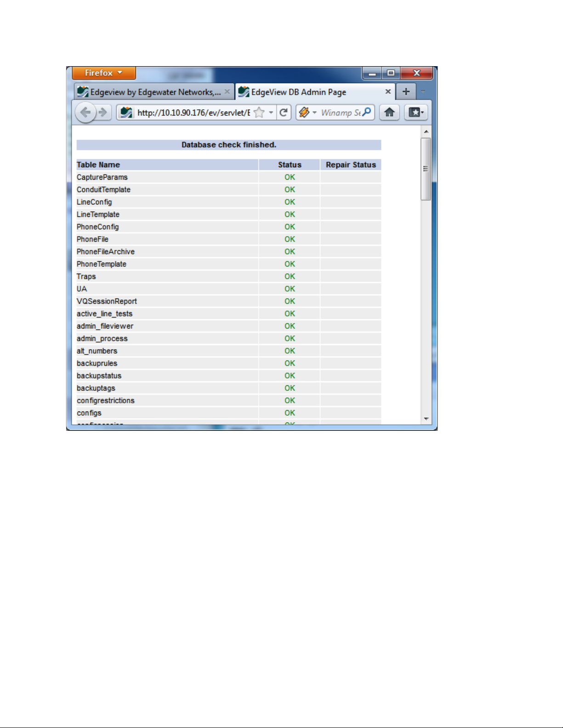Select the Traps table name

coord(86,277)
